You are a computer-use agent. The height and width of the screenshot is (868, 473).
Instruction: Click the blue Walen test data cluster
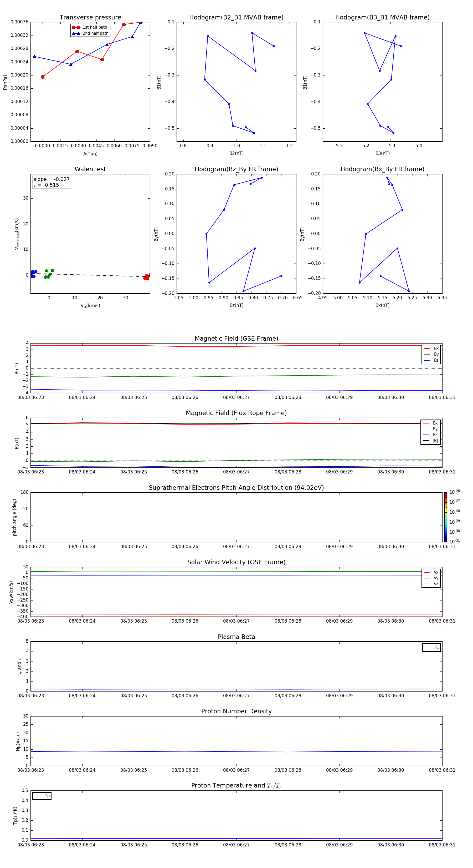tap(33, 274)
